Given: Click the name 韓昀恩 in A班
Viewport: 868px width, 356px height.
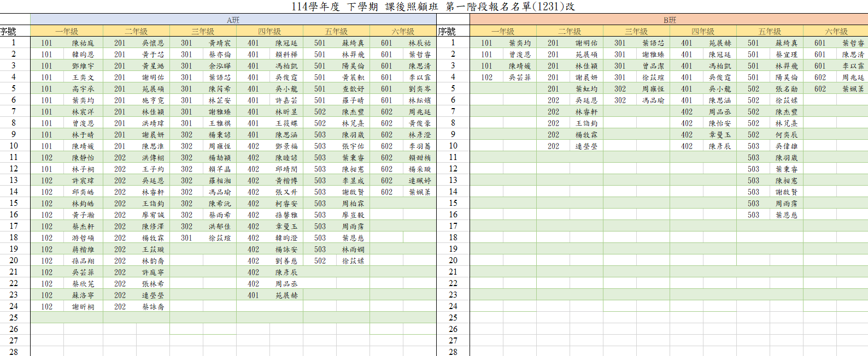Looking at the screenshot, I should coord(83,55).
